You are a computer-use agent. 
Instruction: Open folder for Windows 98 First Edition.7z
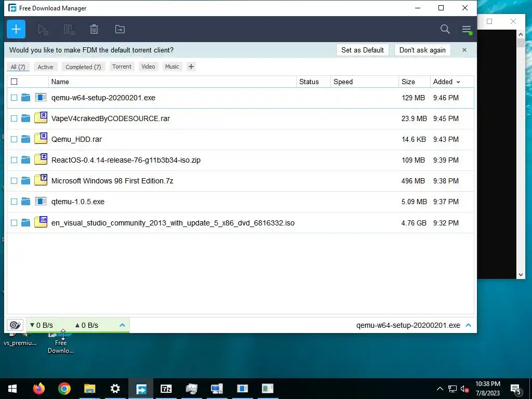pyautogui.click(x=25, y=181)
